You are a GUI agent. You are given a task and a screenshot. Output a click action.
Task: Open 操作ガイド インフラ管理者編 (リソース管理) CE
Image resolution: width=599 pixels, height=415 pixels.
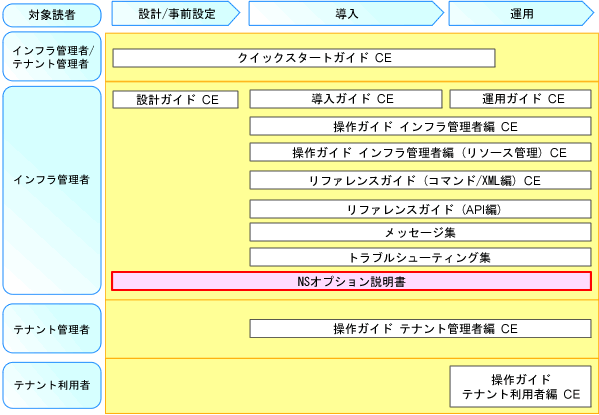point(421,152)
